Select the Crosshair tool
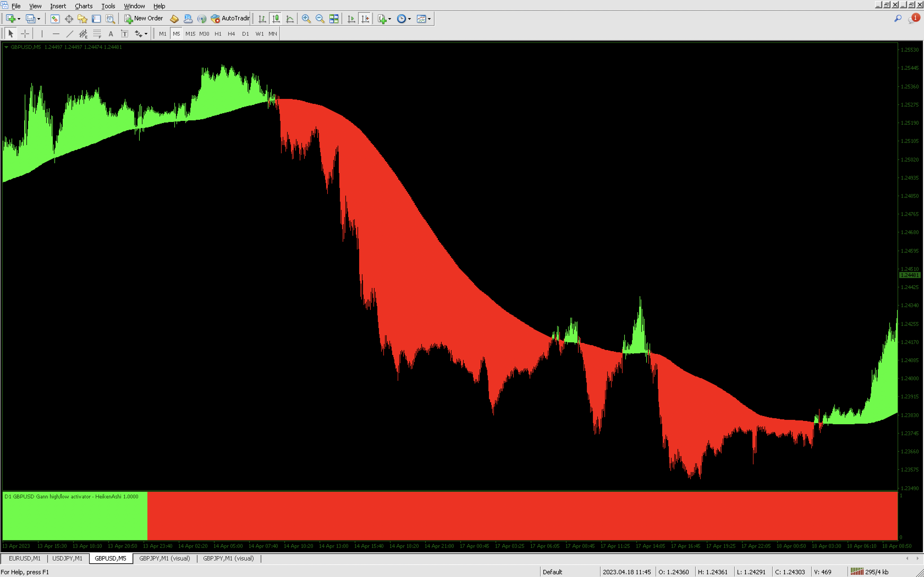 pyautogui.click(x=25, y=34)
